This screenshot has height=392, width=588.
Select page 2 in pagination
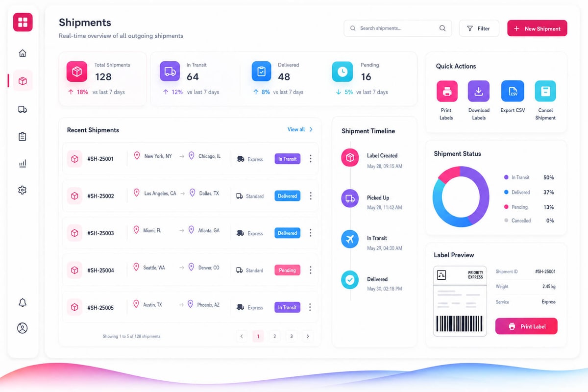pos(275,336)
